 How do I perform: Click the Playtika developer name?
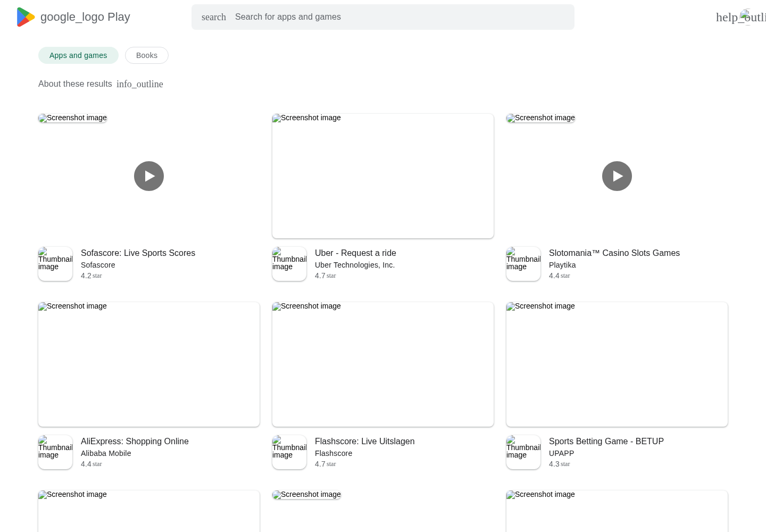pos(562,265)
